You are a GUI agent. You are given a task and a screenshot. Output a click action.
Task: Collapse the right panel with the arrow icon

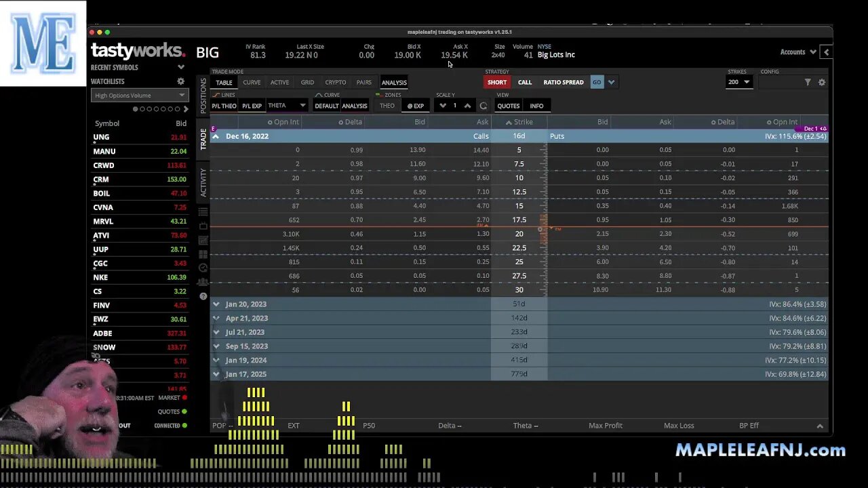[826, 52]
